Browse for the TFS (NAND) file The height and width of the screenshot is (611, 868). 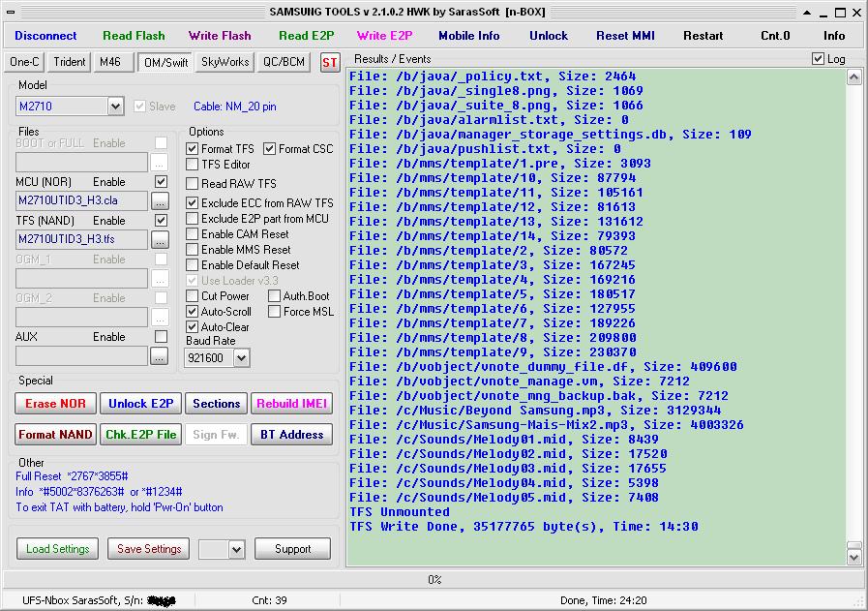pos(160,240)
